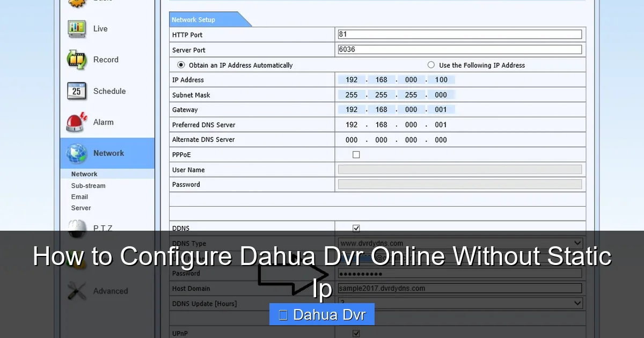Uncheck the UPnP checkbox
Image resolution: width=644 pixels, height=338 pixels.
point(356,333)
